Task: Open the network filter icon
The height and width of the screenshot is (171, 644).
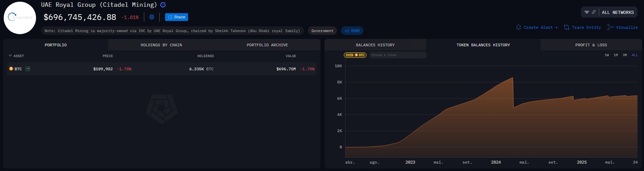Action: [587, 12]
